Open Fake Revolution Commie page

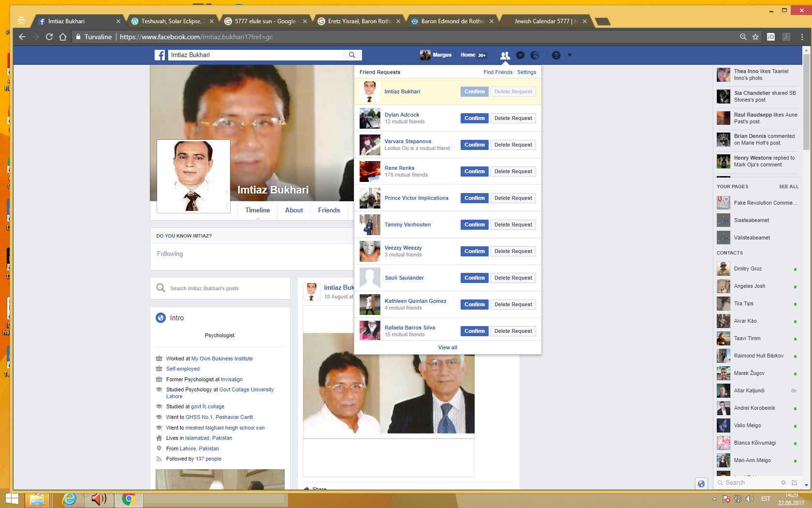click(x=757, y=203)
